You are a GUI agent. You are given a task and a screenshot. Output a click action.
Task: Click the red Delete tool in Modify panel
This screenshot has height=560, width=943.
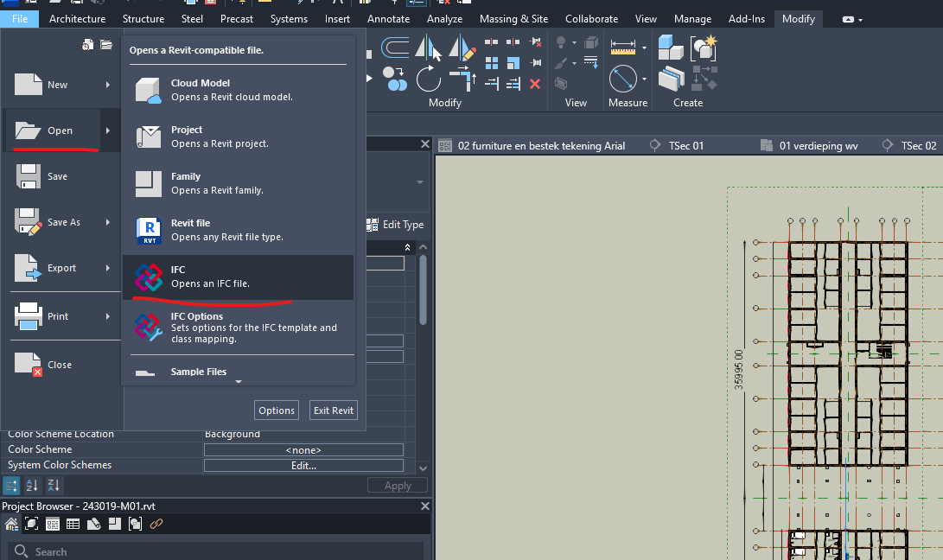(535, 84)
